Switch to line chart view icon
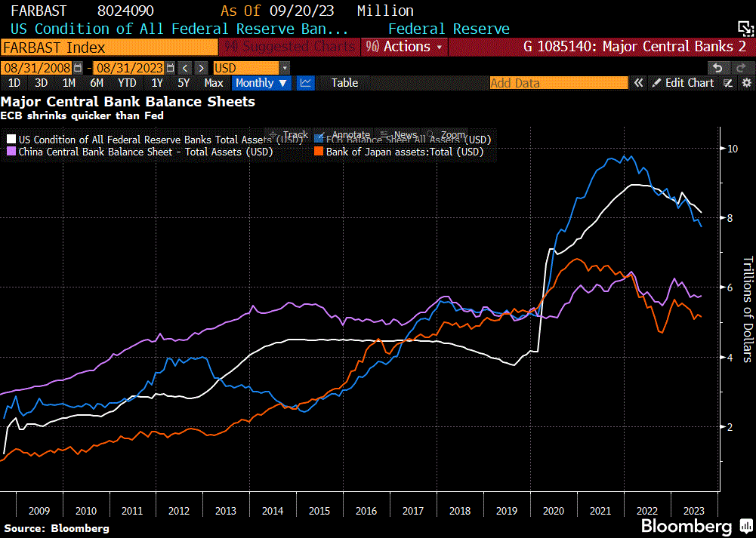Viewport: 756px width, 538px height. click(305, 83)
